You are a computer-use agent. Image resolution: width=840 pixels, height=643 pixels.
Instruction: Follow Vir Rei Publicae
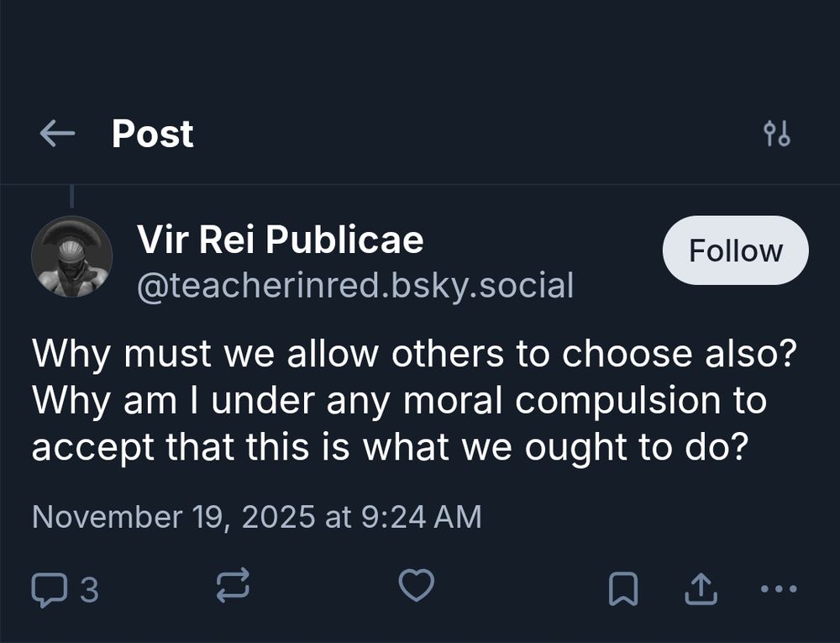[735, 250]
